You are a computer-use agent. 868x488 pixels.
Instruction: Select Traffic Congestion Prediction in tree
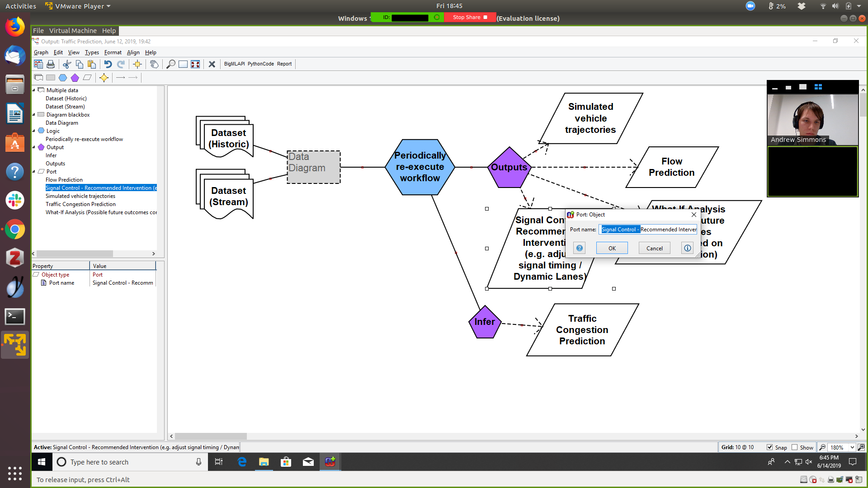[x=80, y=204]
